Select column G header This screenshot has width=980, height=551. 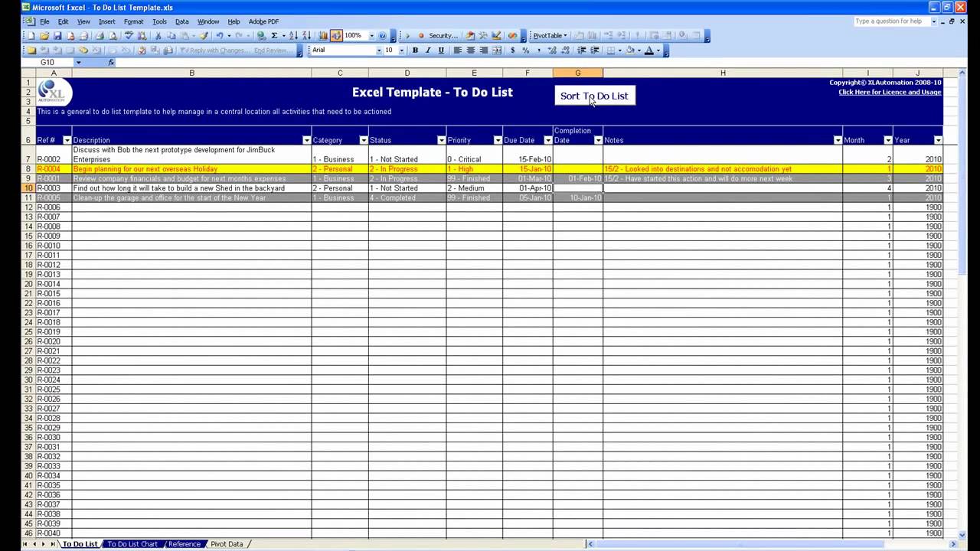(577, 73)
